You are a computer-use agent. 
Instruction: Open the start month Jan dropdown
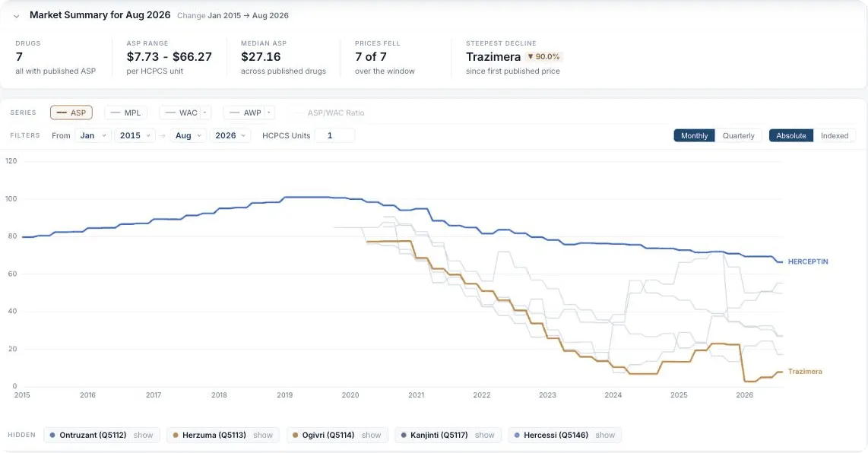tap(93, 135)
